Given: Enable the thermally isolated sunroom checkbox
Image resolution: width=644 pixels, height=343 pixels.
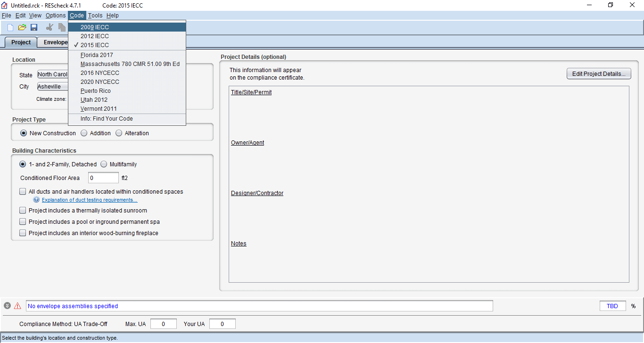Looking at the screenshot, I should coord(23,211).
